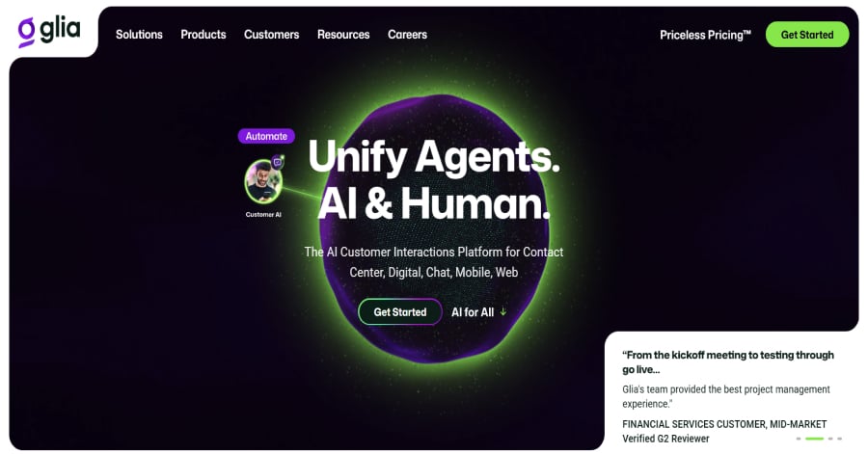Open Priceless Pricing link
This screenshot has height=454, width=868.
705,35
